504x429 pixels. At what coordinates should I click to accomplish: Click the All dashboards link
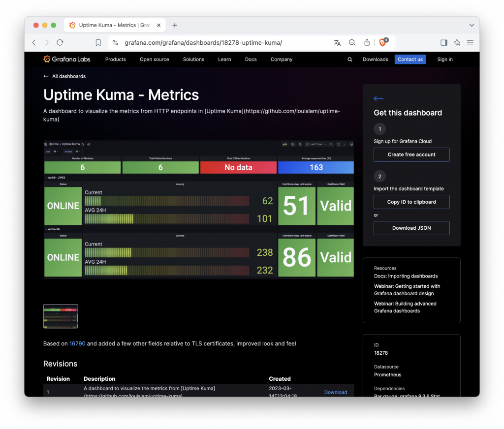(69, 76)
